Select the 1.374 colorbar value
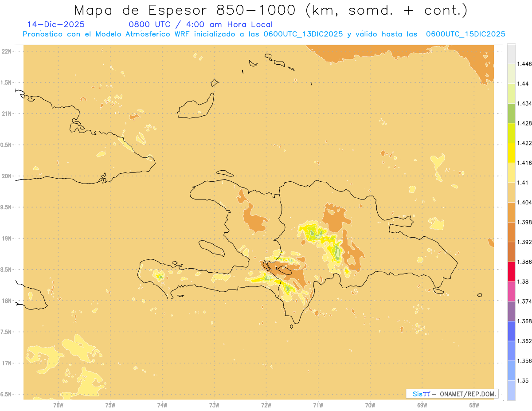The image size is (532, 411). [524, 301]
